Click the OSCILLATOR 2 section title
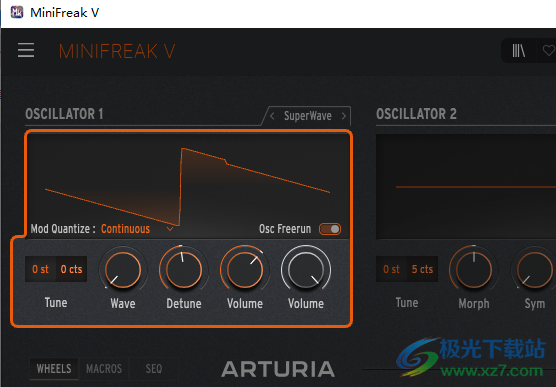This screenshot has width=556, height=387. pyautogui.click(x=416, y=114)
